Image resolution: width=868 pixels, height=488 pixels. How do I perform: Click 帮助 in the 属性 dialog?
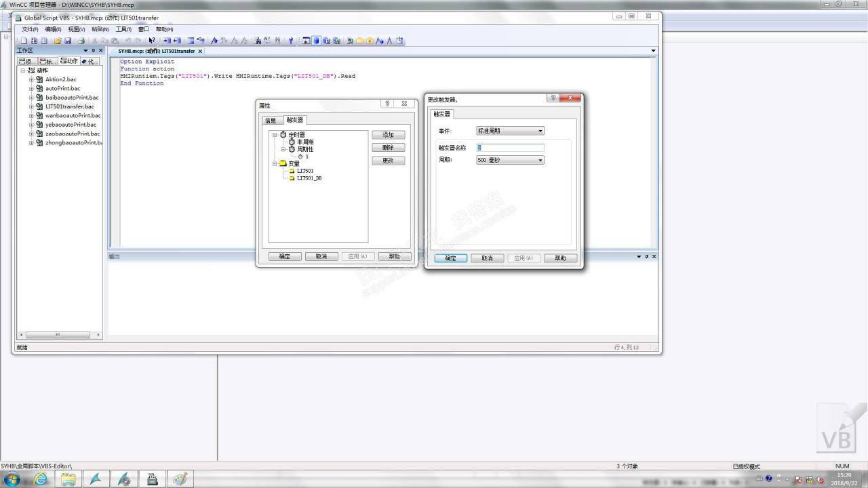pos(395,256)
